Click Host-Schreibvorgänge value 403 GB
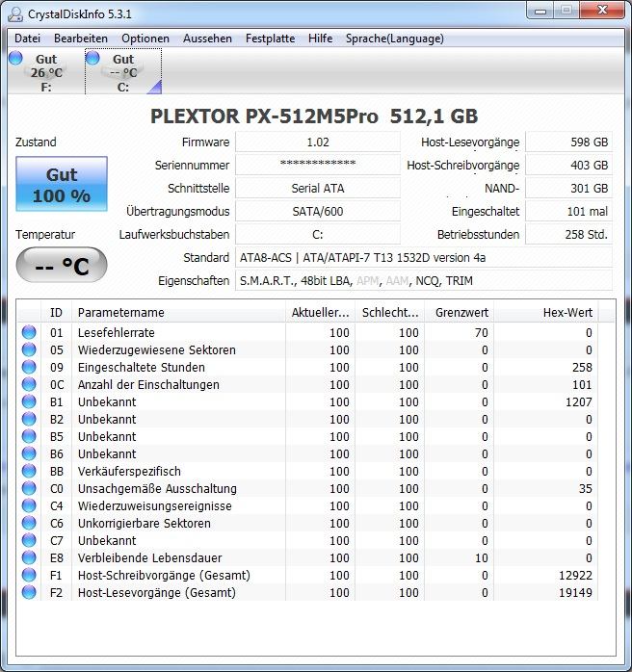 [569, 165]
